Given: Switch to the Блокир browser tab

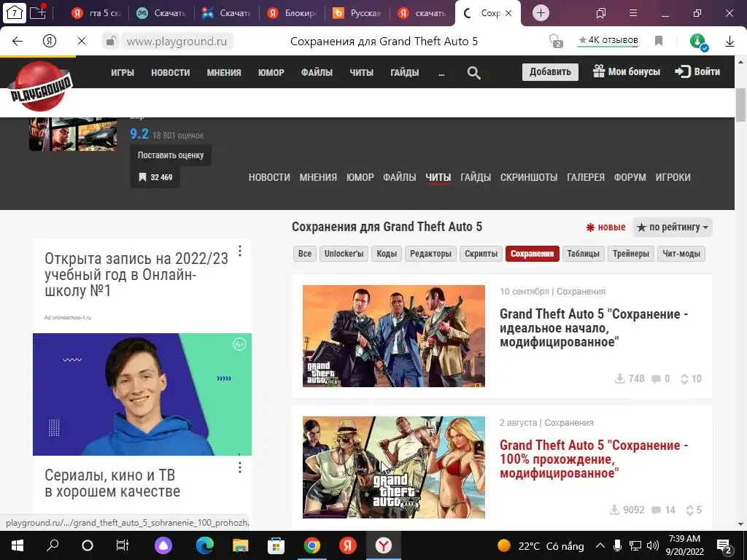Looking at the screenshot, I should tap(293, 13).
